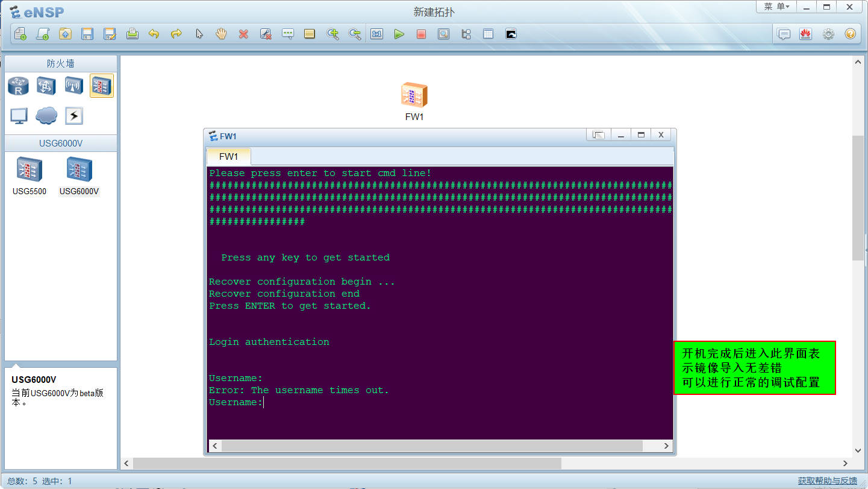
Task: Activate the hand pan tool
Action: pos(221,34)
